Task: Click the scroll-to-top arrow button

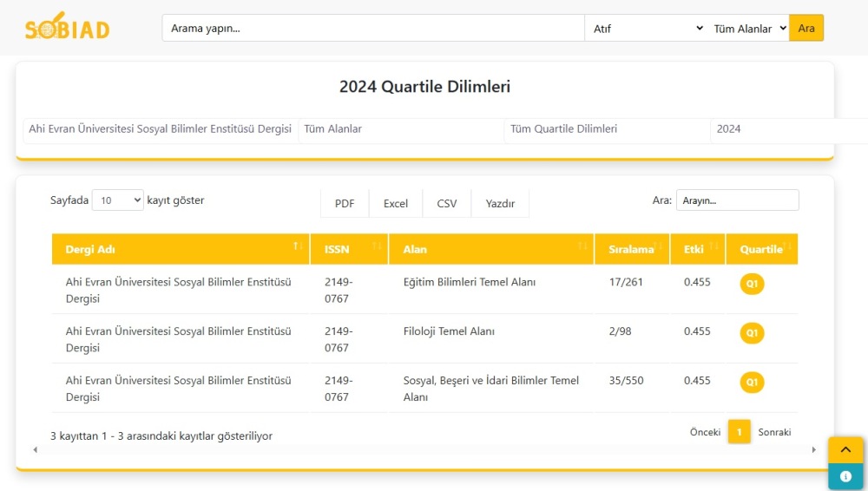Action: point(845,449)
